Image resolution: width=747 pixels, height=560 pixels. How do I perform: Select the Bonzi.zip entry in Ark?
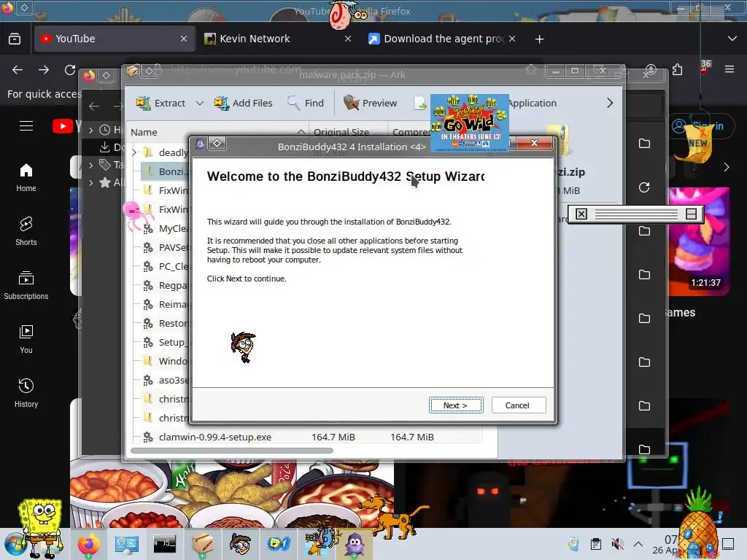pyautogui.click(x=165, y=171)
